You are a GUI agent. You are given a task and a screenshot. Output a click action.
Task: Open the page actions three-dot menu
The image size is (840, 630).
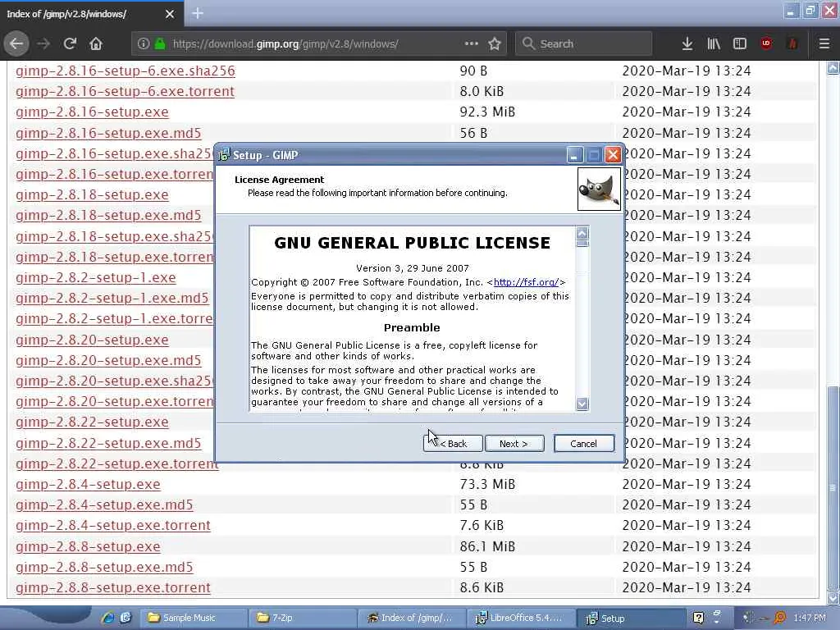coord(472,43)
